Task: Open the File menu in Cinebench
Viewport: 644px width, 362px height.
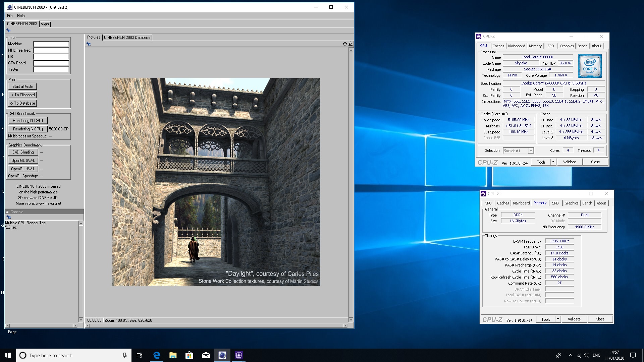Action: (x=10, y=16)
